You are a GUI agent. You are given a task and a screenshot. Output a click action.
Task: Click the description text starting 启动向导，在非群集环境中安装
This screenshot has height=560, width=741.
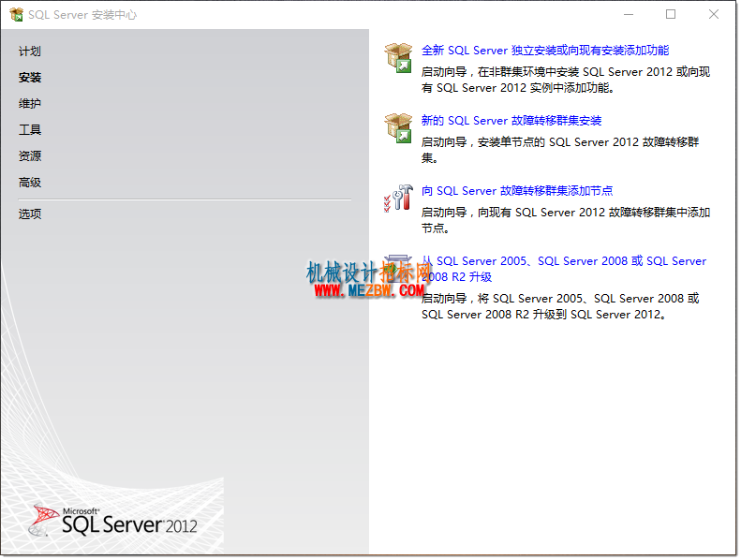pos(566,80)
